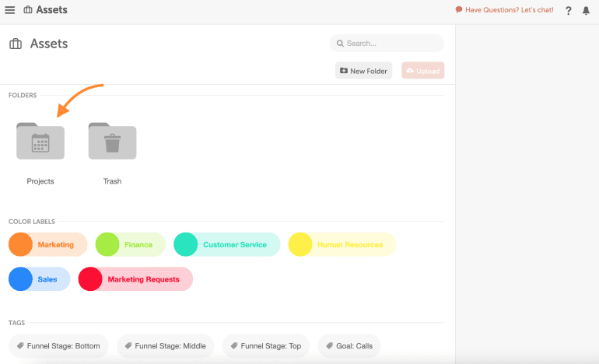Viewport: 599px width, 364px height.
Task: Choose the yellow Human Resources label
Action: (x=342, y=244)
